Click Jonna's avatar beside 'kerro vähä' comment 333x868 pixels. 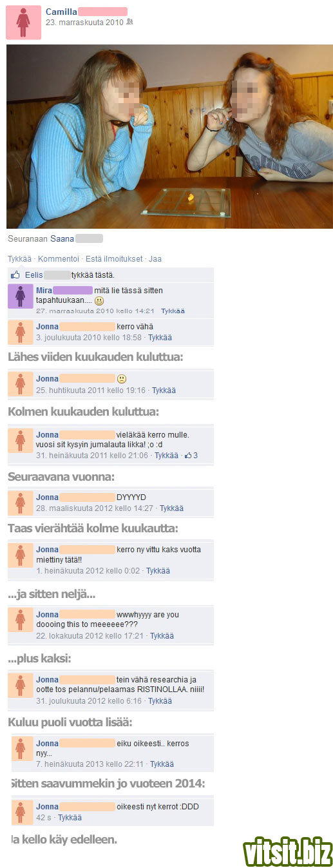point(21,333)
